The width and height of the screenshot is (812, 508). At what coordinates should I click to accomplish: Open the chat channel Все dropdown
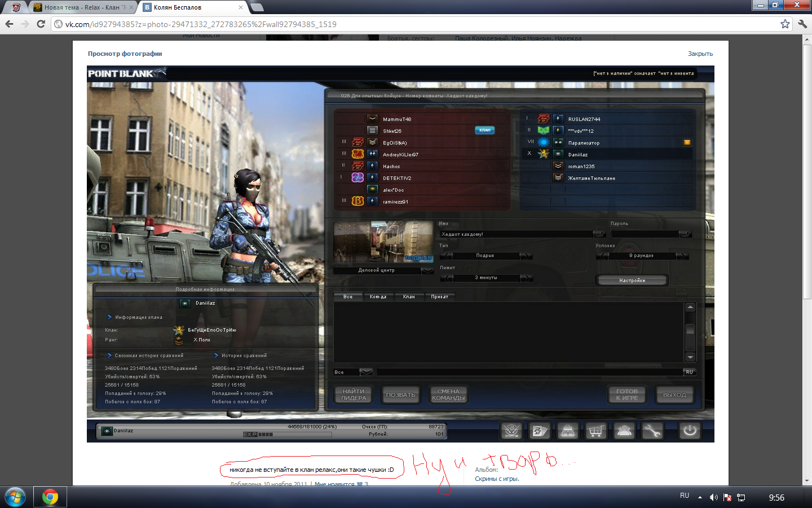(366, 372)
